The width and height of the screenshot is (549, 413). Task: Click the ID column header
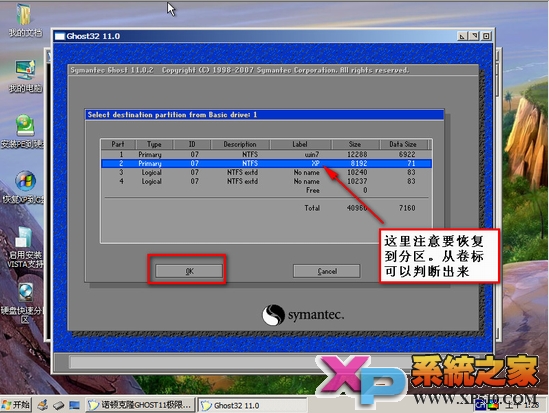pyautogui.click(x=192, y=144)
